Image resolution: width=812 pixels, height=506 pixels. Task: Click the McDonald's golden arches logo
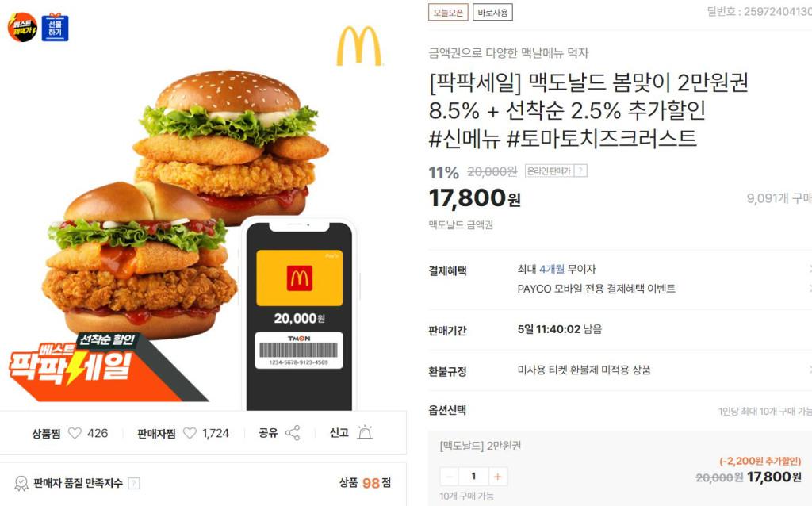[x=359, y=46]
